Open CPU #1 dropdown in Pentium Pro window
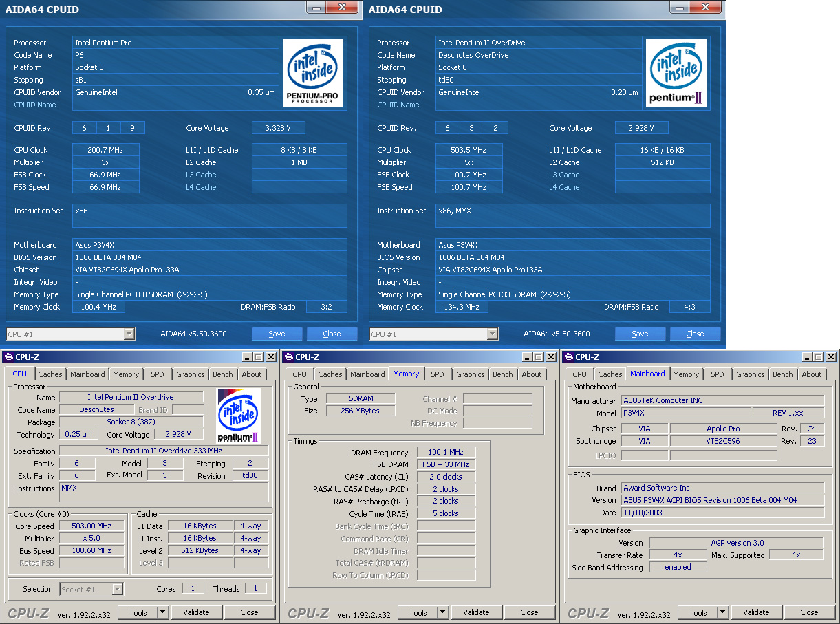 (129, 334)
